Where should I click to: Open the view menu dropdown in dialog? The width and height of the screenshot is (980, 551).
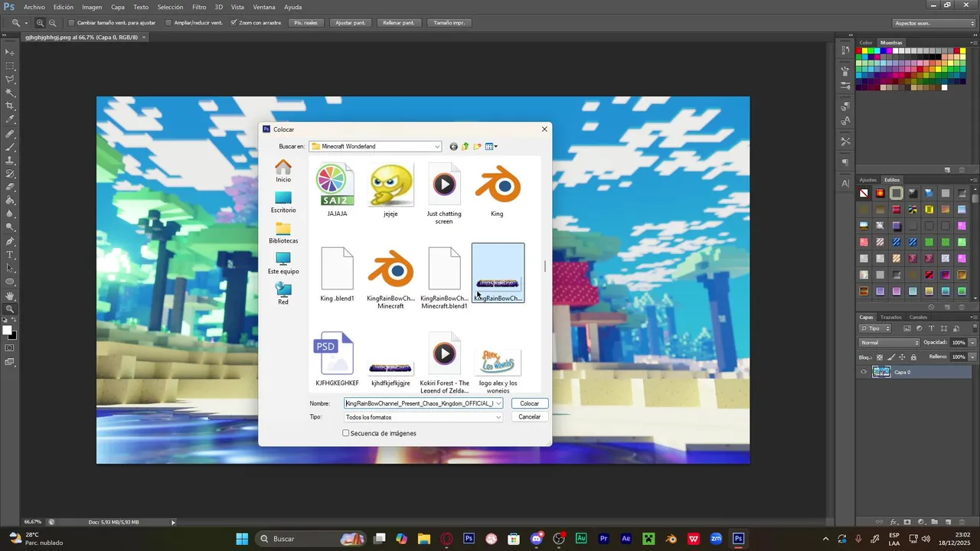(x=492, y=146)
